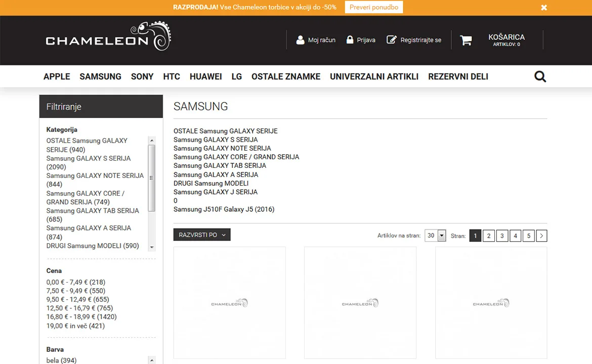Click Kategorija list scroll up arrow
The width and height of the screenshot is (592, 364).
[x=152, y=141]
